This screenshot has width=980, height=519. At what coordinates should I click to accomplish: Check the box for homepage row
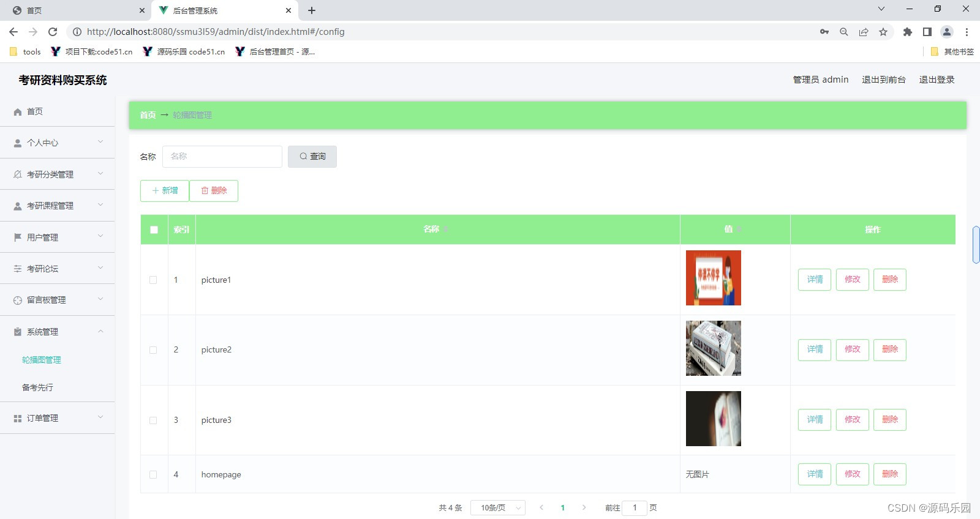tap(153, 474)
